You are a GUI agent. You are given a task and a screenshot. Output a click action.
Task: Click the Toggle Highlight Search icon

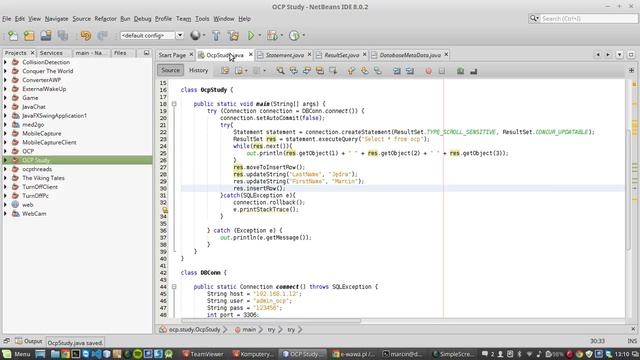320,71
